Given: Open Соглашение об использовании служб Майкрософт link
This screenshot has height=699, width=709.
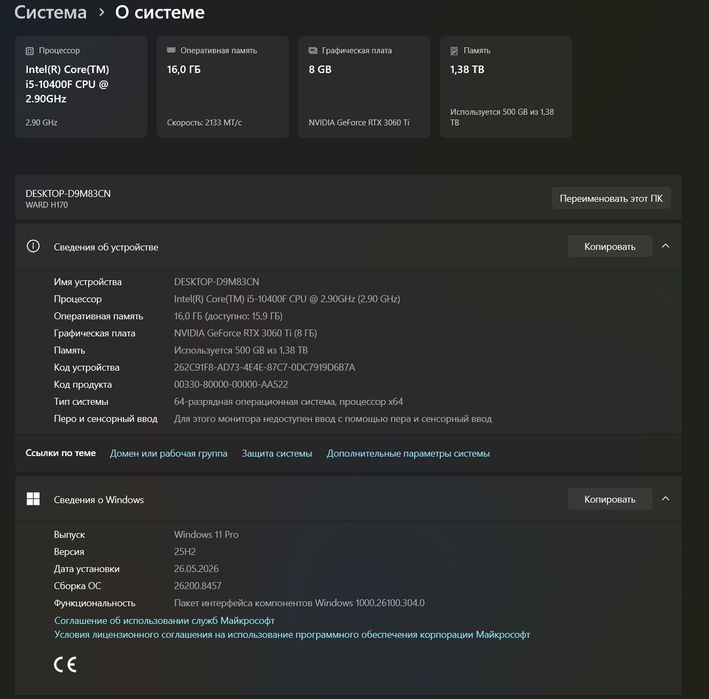Looking at the screenshot, I should 164,620.
